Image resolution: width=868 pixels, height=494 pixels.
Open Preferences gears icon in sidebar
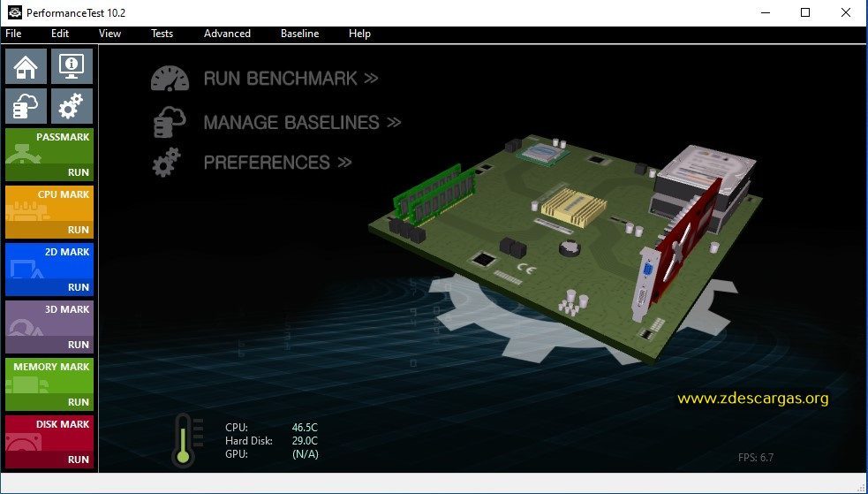72,106
